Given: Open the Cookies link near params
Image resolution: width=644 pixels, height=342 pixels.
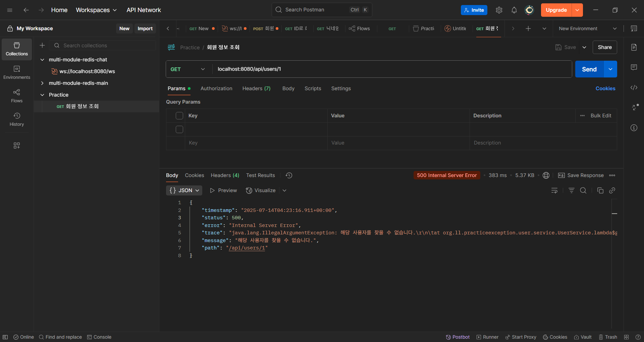Looking at the screenshot, I should point(605,89).
